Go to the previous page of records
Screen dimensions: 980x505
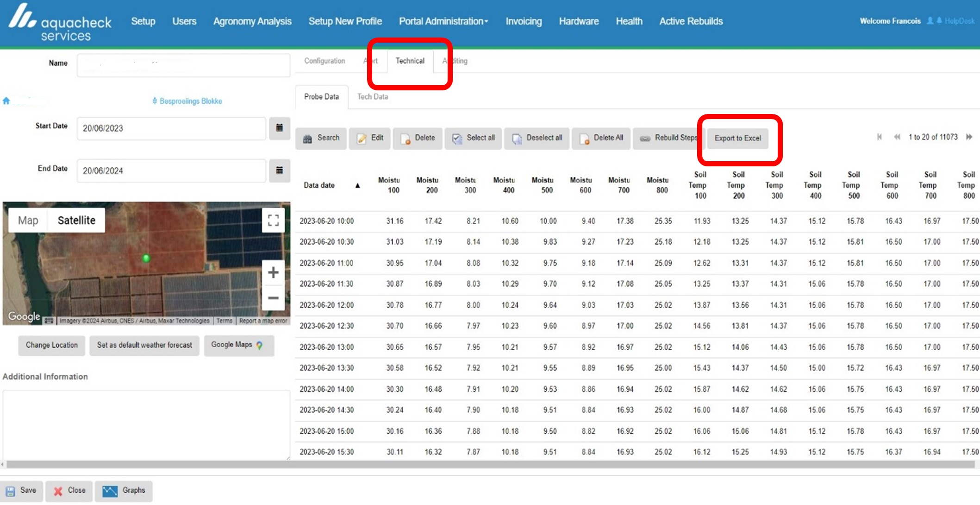click(897, 137)
